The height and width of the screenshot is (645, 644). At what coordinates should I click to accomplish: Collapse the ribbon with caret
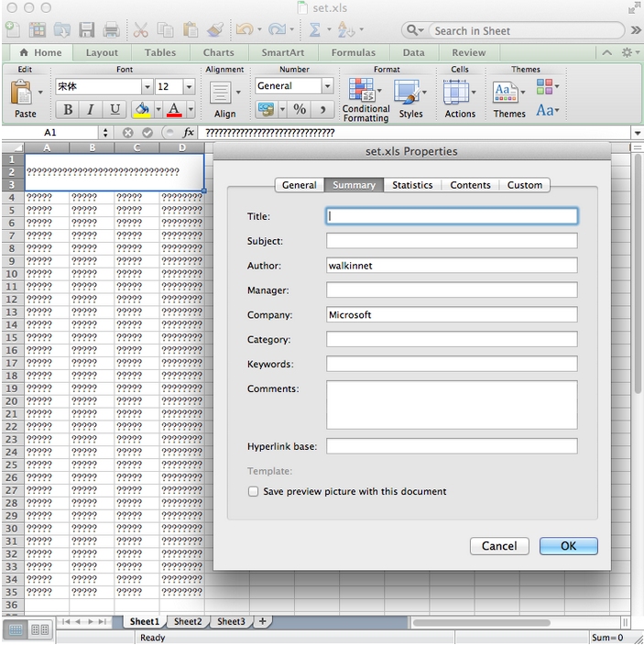607,52
